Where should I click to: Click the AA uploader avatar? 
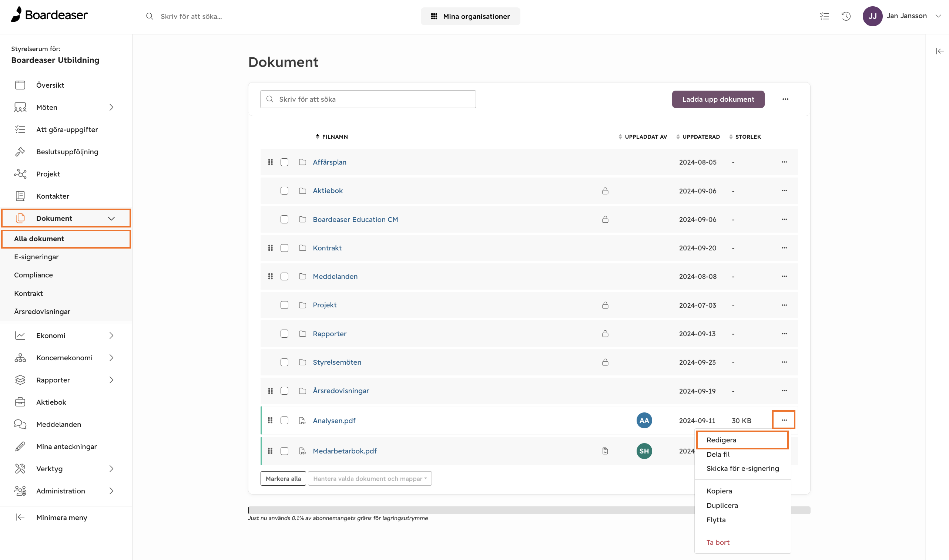point(644,421)
